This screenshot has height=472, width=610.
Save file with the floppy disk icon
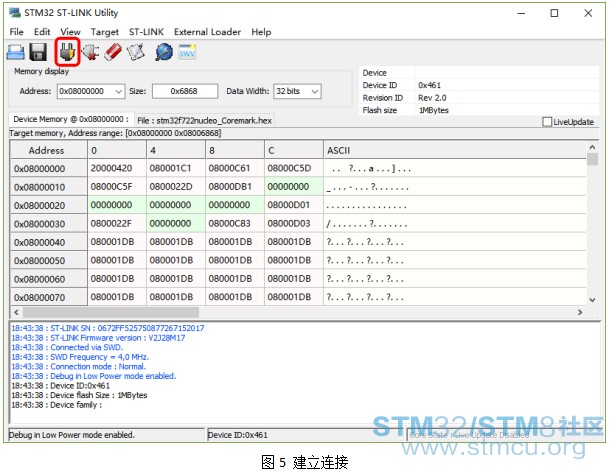click(x=38, y=52)
